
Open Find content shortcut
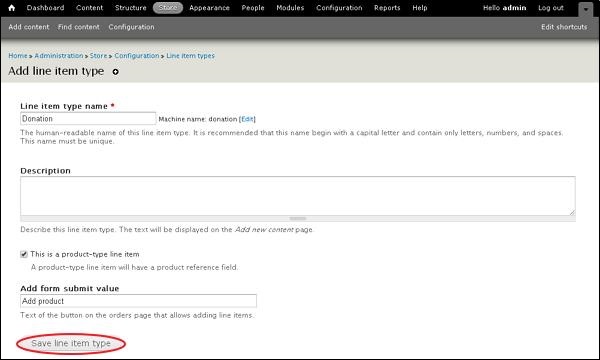[79, 27]
